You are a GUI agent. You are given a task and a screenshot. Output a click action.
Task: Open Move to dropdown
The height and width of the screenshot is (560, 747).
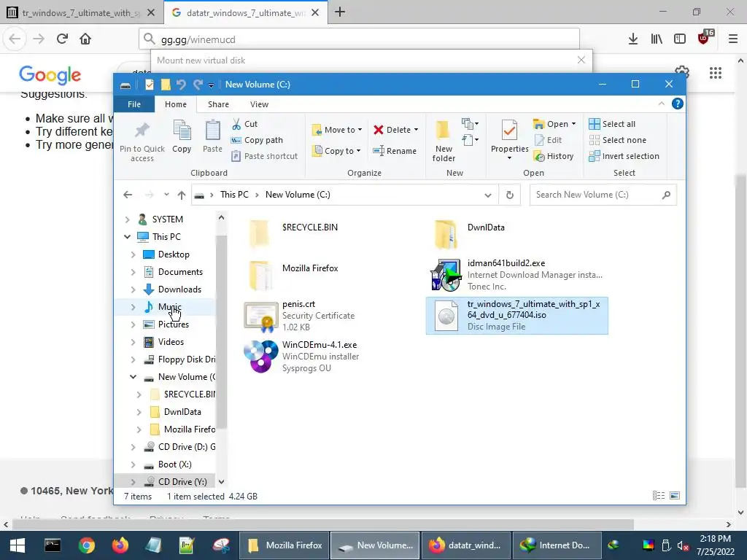[337, 130]
